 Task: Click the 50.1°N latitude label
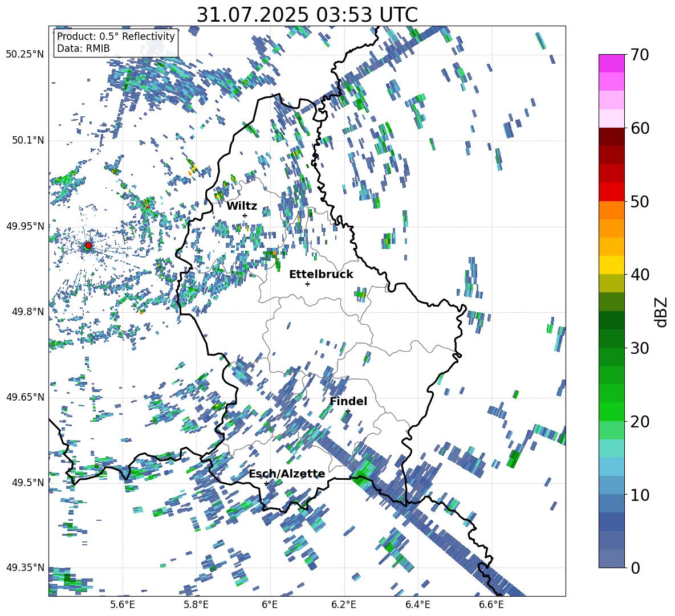coord(28,140)
